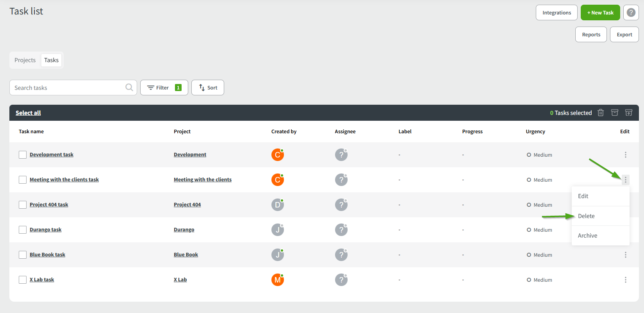Image resolution: width=644 pixels, height=313 pixels.
Task: Open the Filter options button
Action: (x=164, y=88)
